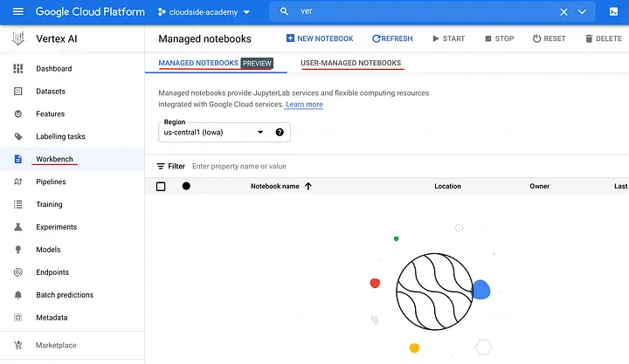The width and height of the screenshot is (629, 364).
Task: Open Marketplace in sidebar
Action: (56, 345)
